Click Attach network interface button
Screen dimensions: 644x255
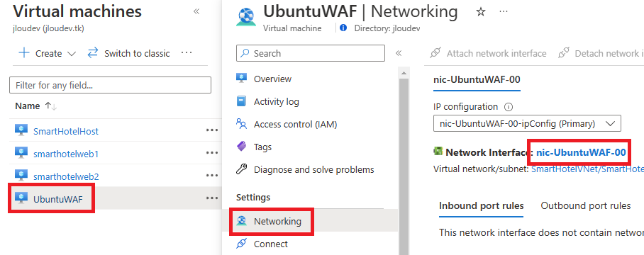point(488,53)
